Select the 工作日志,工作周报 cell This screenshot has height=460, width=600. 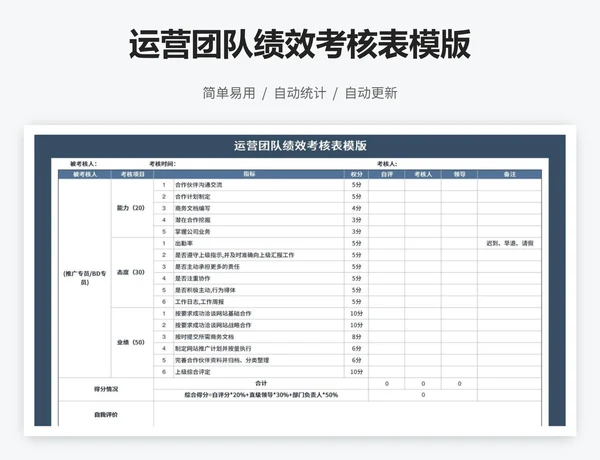click(x=259, y=302)
